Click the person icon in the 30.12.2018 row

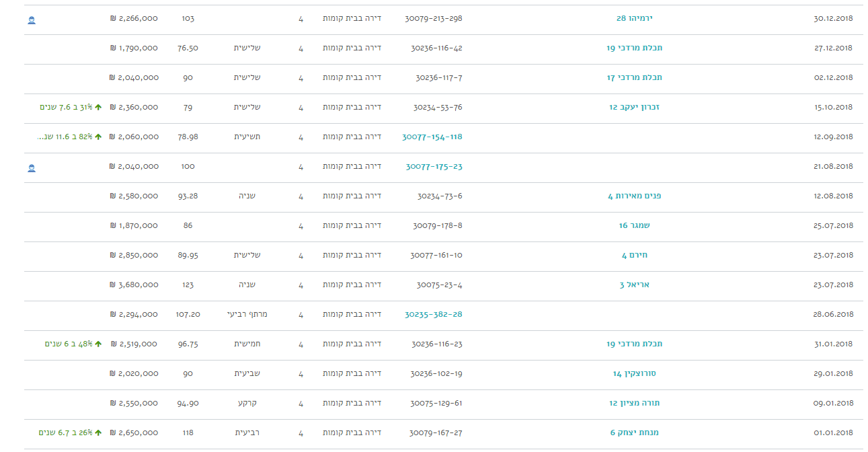click(32, 20)
